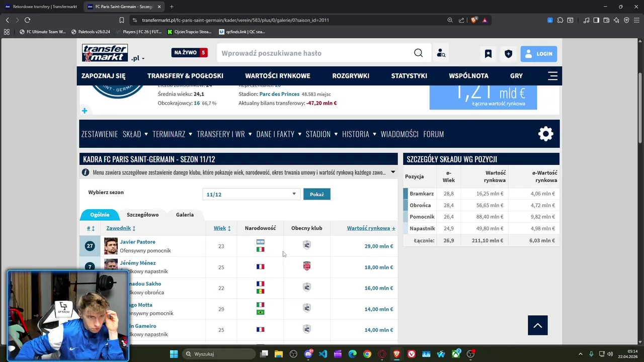This screenshot has height=362, width=644.
Task: Open TRANSFERY & POGŁOSKI menu
Action: click(185, 76)
